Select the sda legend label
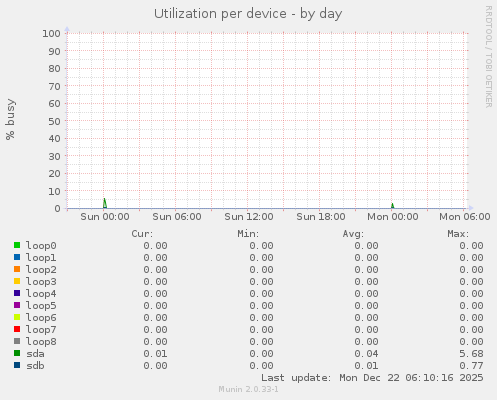Image resolution: width=497 pixels, height=400 pixels. tap(35, 354)
